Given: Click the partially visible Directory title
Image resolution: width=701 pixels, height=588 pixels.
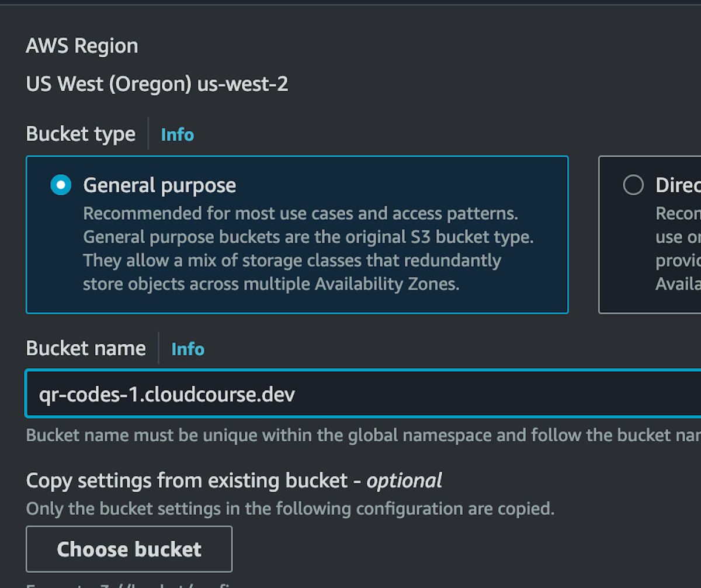Looking at the screenshot, I should coord(678,185).
